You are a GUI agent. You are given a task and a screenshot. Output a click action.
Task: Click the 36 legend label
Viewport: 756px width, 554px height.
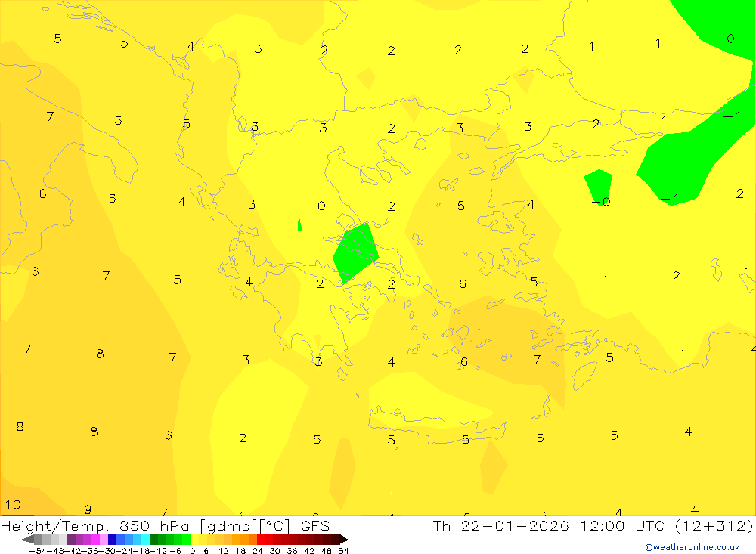coord(292,551)
